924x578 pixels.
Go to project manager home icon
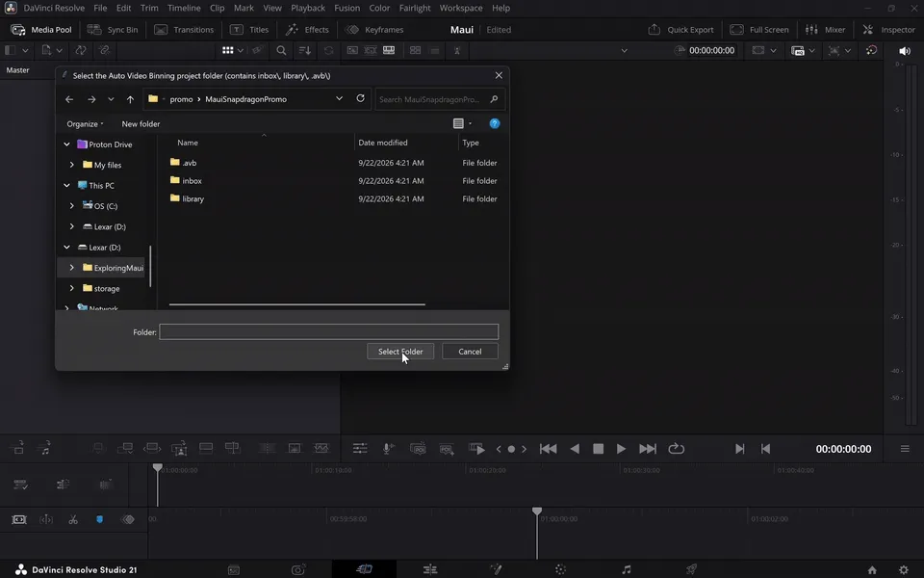point(872,569)
